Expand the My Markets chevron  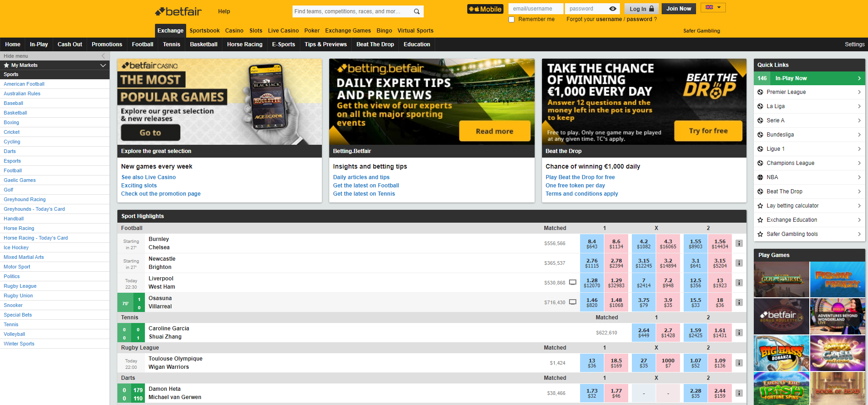(x=103, y=65)
